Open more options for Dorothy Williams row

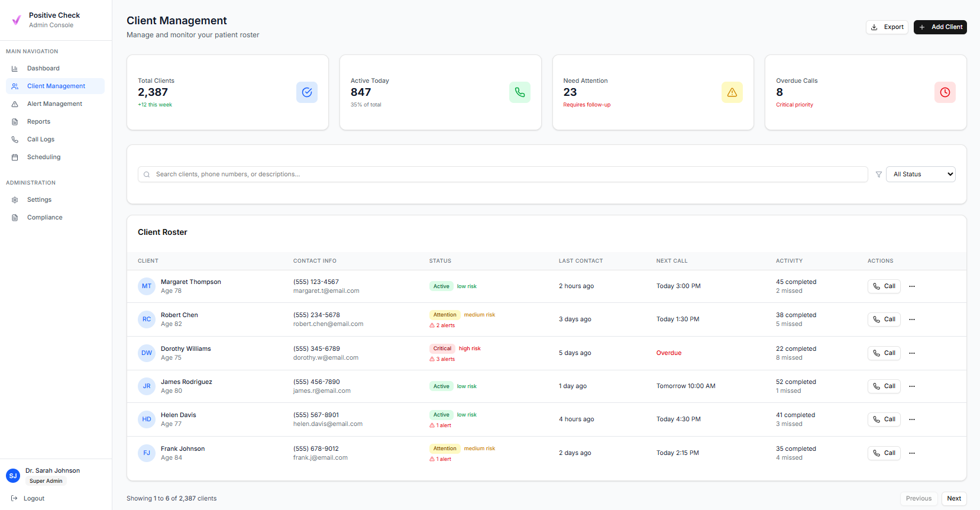pyautogui.click(x=911, y=353)
